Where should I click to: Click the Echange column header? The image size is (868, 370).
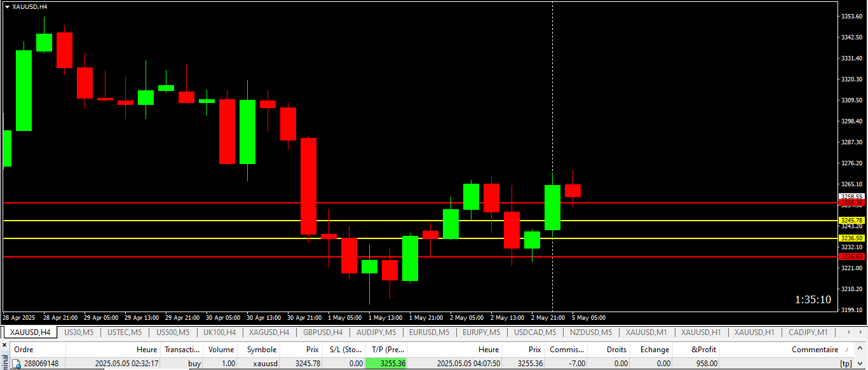click(652, 350)
